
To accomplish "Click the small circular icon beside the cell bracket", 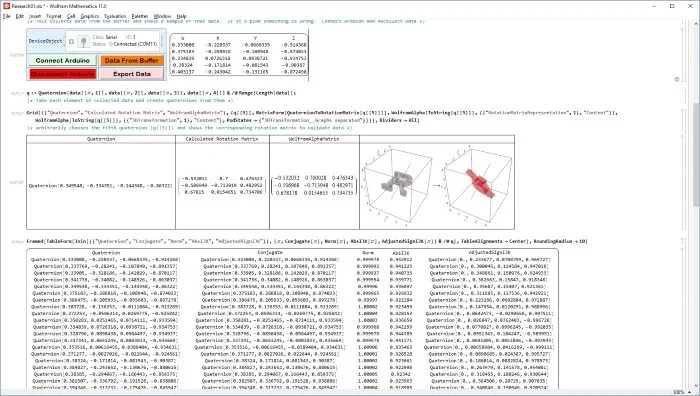I will pos(677,79).
